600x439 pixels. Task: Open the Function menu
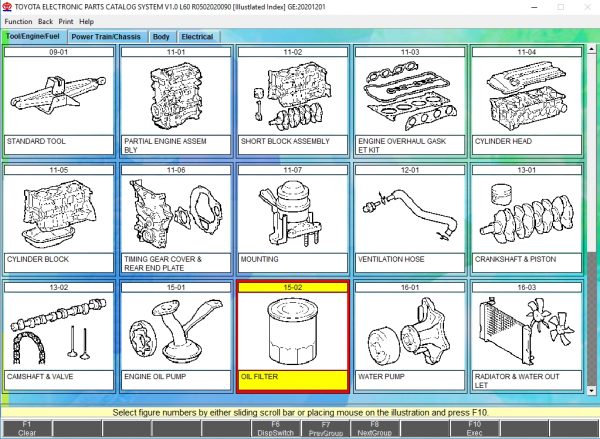[x=18, y=22]
